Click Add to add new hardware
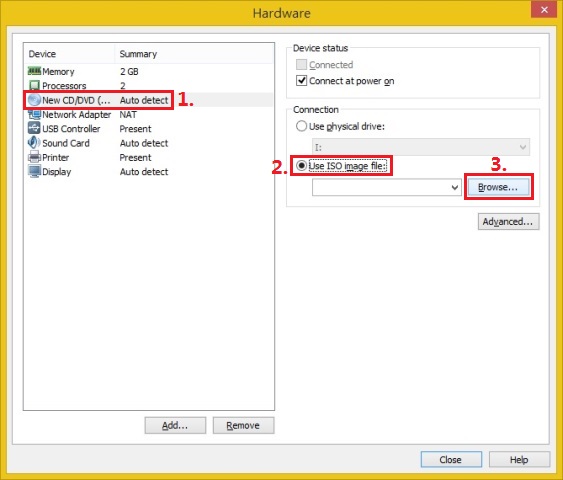This screenshot has width=563, height=480. point(175,425)
